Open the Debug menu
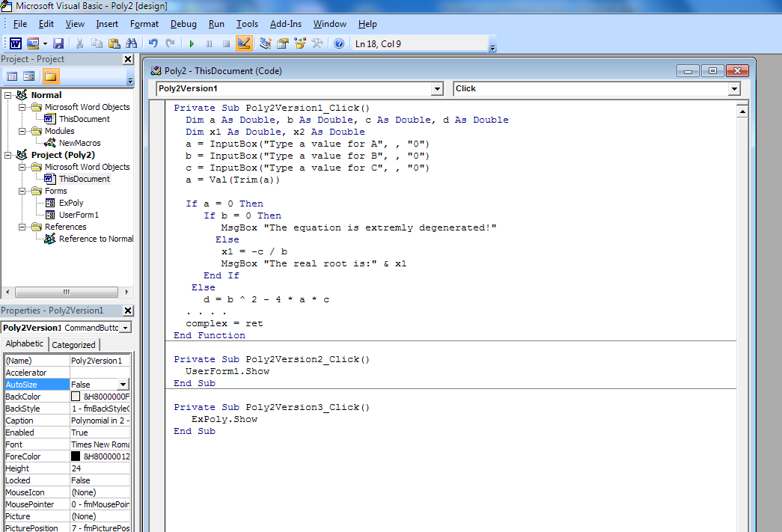This screenshot has width=782, height=532. click(183, 24)
